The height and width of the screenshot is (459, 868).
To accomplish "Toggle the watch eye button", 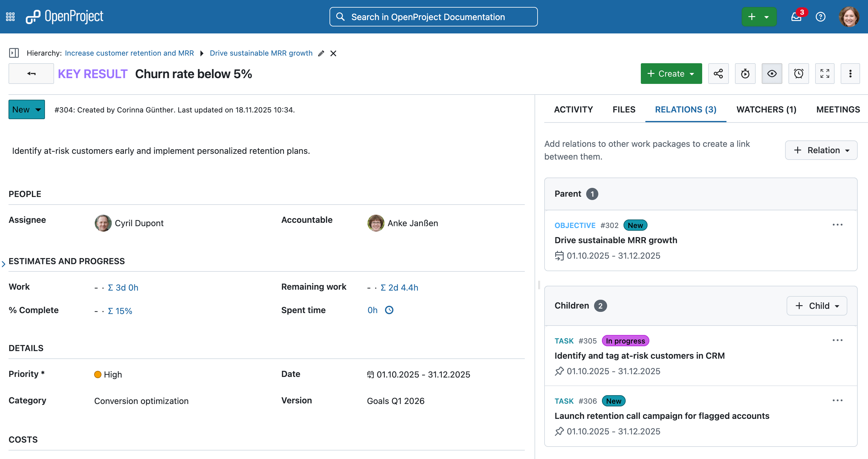I will click(x=772, y=74).
